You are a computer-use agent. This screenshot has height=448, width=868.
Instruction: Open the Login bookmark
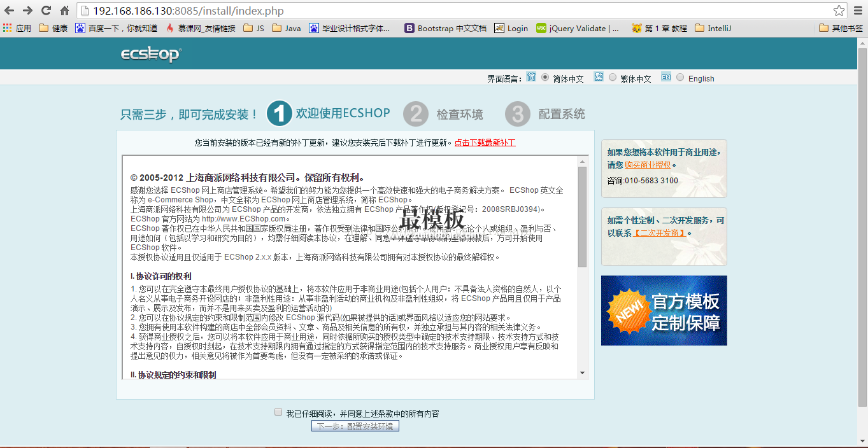(511, 28)
